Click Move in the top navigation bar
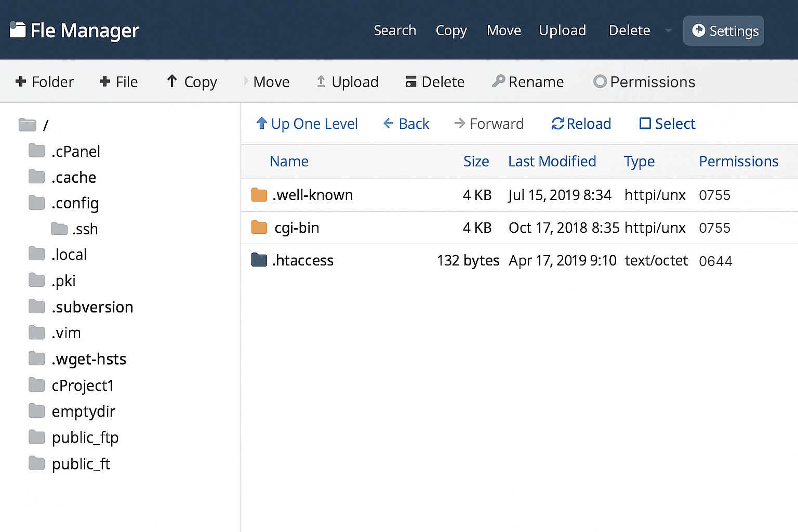Viewport: 798px width, 532px height. [x=503, y=30]
